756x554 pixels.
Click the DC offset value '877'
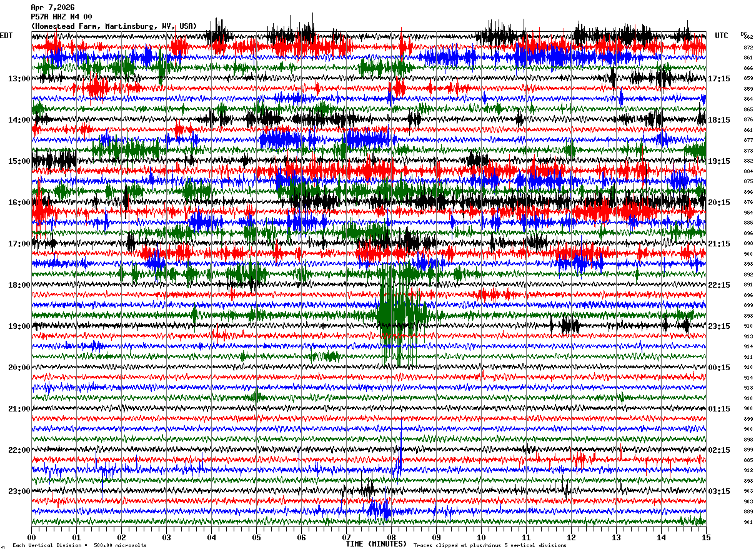[x=748, y=141]
